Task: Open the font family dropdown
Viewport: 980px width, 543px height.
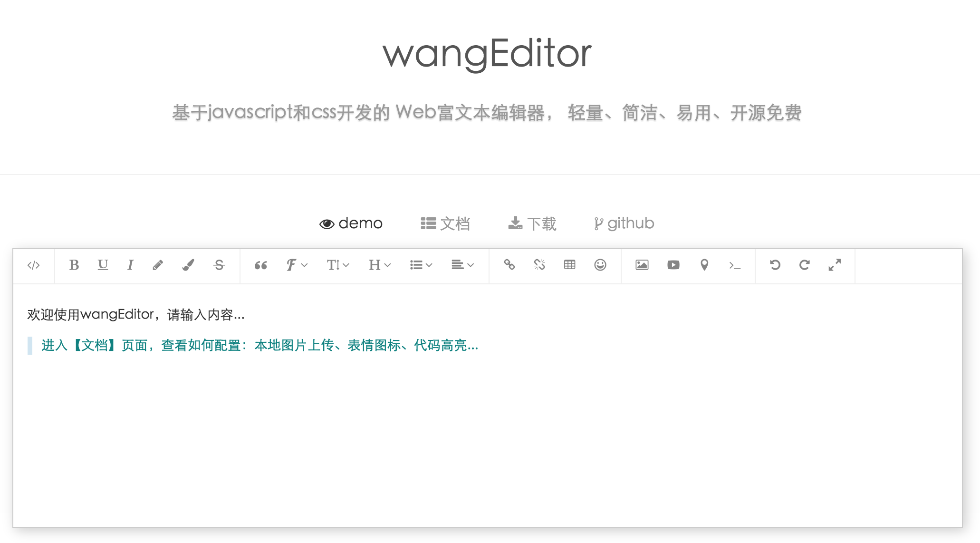Action: tap(297, 265)
